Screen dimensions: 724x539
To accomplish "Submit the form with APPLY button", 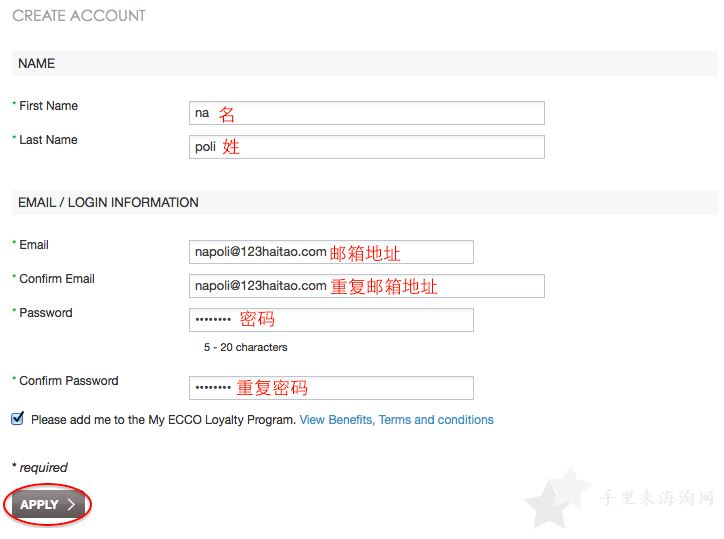I will pos(48,504).
